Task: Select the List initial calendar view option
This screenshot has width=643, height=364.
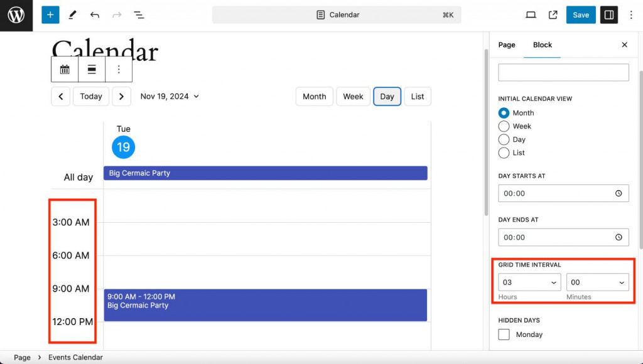Action: click(x=504, y=153)
